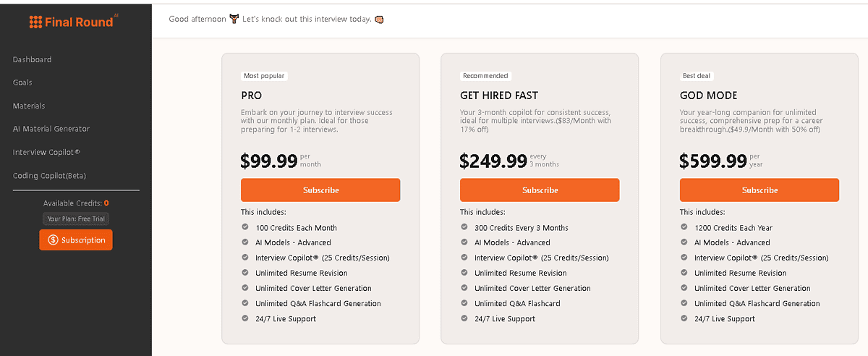Click the $599.99 price
This screenshot has height=356, width=868.
click(713, 161)
